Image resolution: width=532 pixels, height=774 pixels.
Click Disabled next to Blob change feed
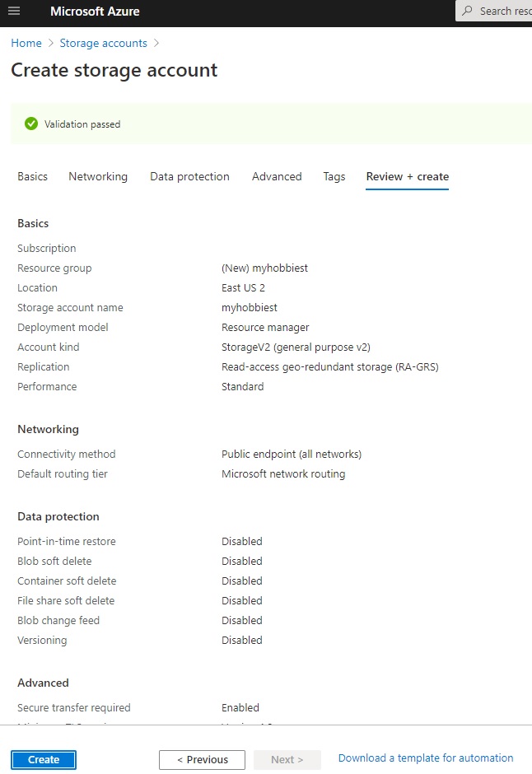pos(242,621)
